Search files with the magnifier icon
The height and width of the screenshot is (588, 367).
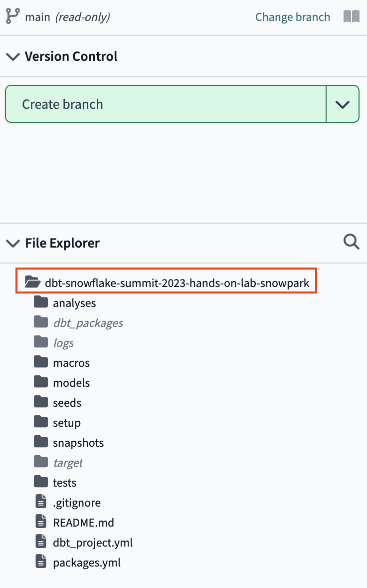point(351,242)
